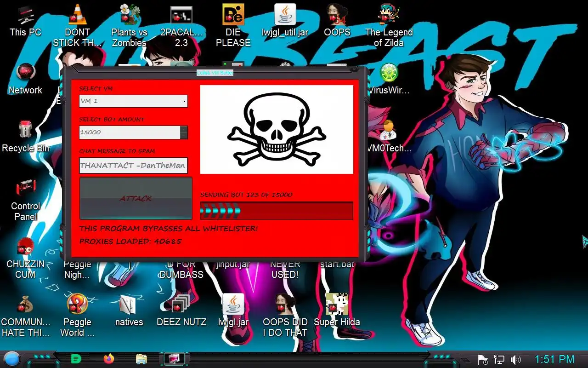Open the Recycle Bin icon
The image size is (588, 368).
26,136
